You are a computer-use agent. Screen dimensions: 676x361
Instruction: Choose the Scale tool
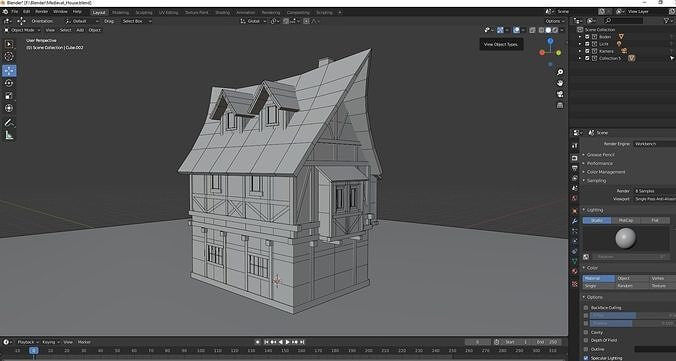click(9, 96)
